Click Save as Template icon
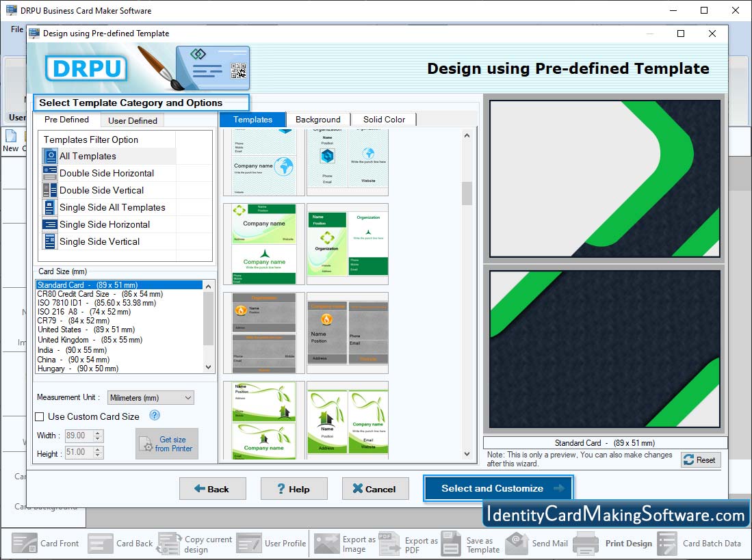The height and width of the screenshot is (560, 752). [x=451, y=543]
